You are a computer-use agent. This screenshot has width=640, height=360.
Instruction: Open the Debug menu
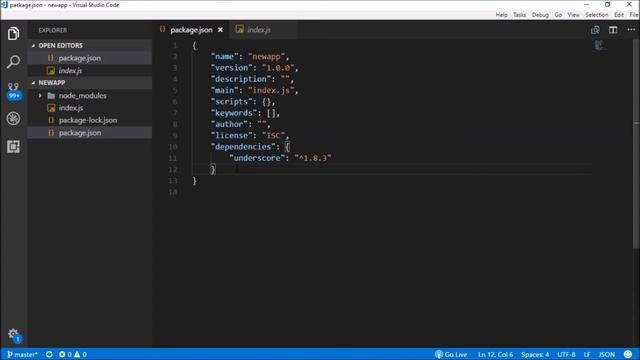click(x=540, y=15)
